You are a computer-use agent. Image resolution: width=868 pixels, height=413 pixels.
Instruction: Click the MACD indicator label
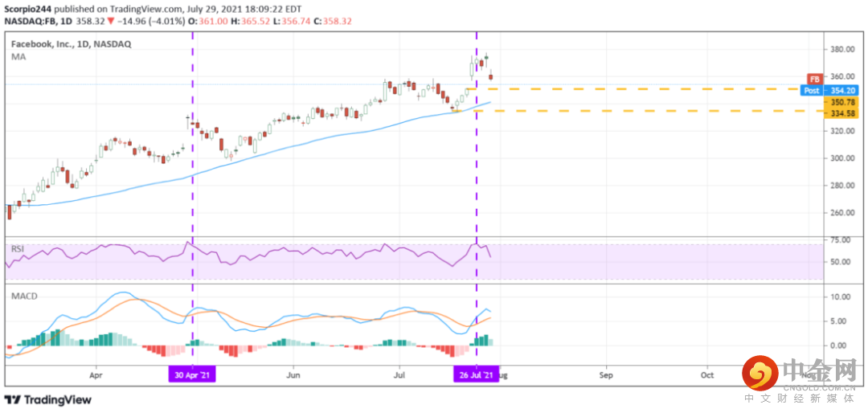tap(24, 296)
